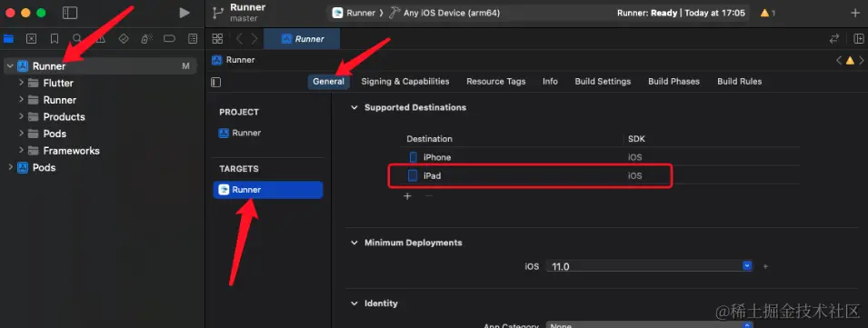Open the Project navigator folder icon
This screenshot has height=328, width=868.
[8, 39]
